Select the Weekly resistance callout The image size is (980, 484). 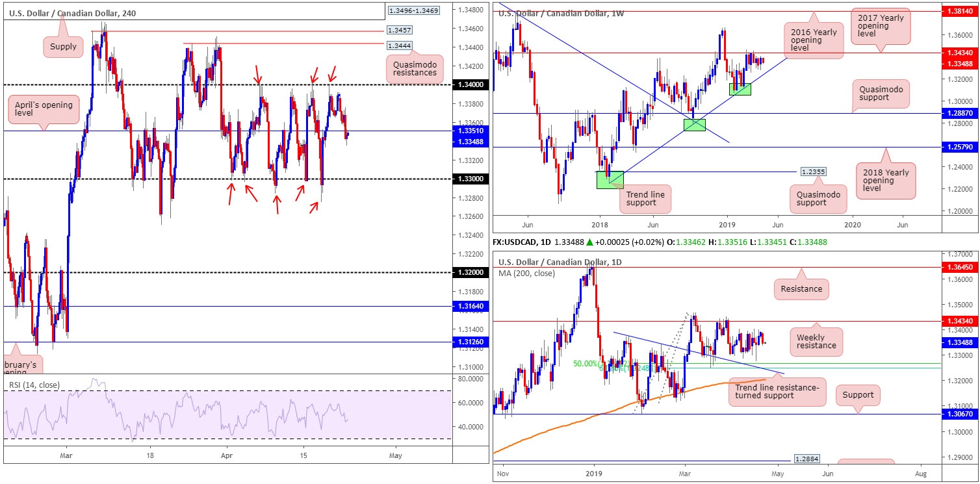[x=817, y=341]
